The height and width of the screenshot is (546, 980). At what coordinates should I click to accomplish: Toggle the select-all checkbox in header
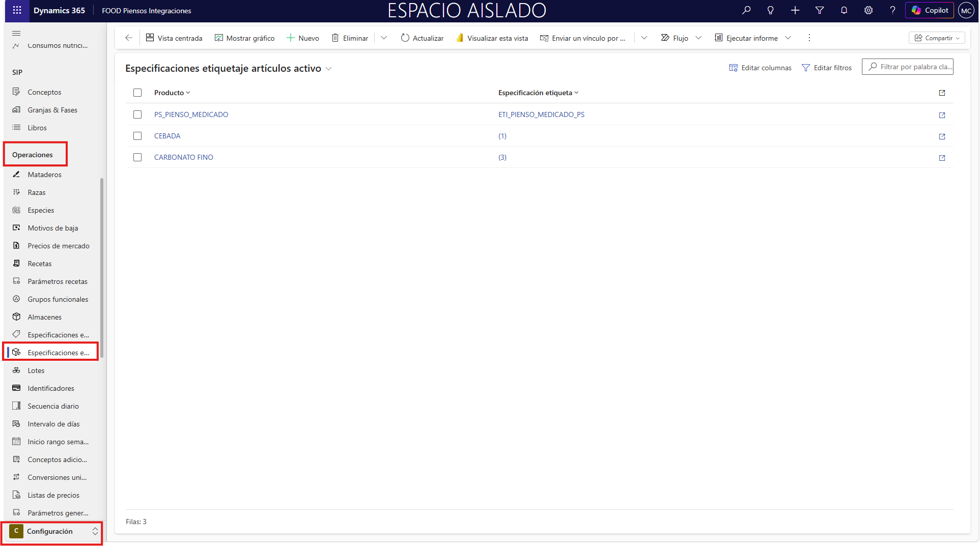[137, 93]
